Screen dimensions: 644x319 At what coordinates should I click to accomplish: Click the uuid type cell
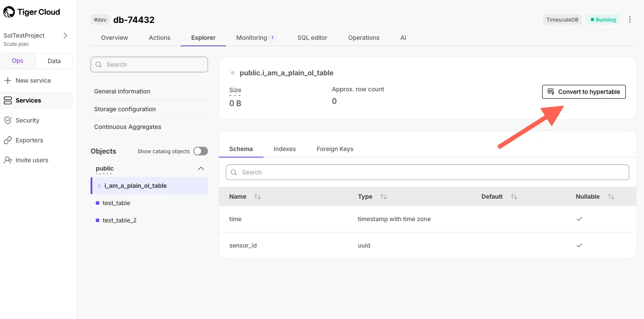[364, 245]
